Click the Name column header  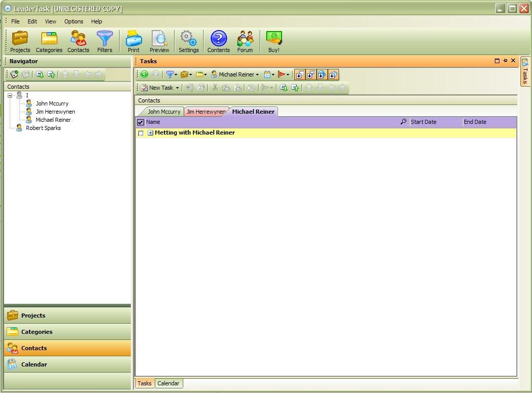coord(272,122)
